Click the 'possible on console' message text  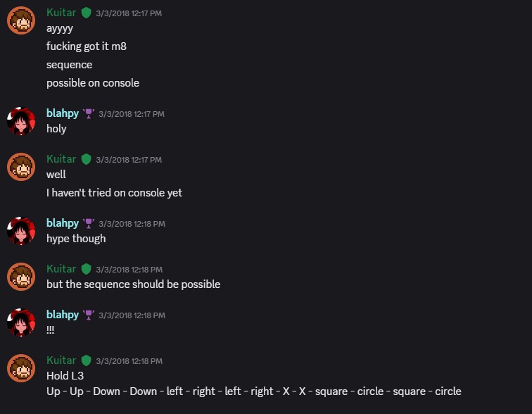click(93, 83)
